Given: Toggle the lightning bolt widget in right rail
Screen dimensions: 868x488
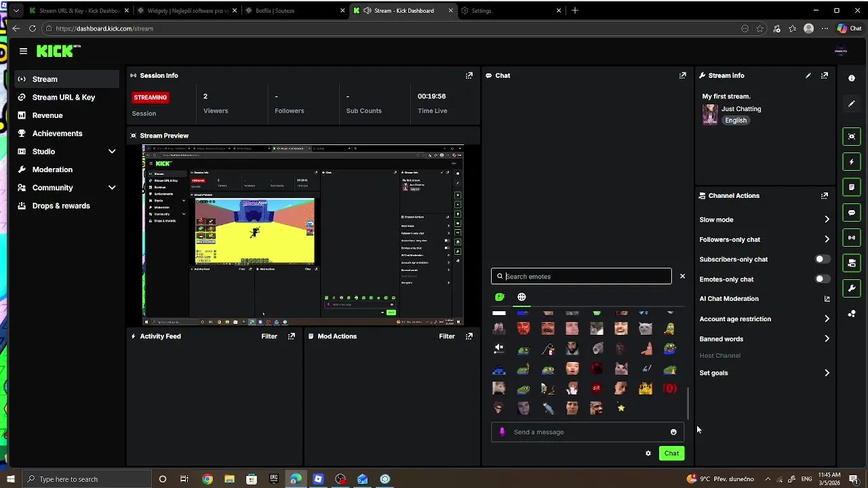Looking at the screenshot, I should click(852, 161).
